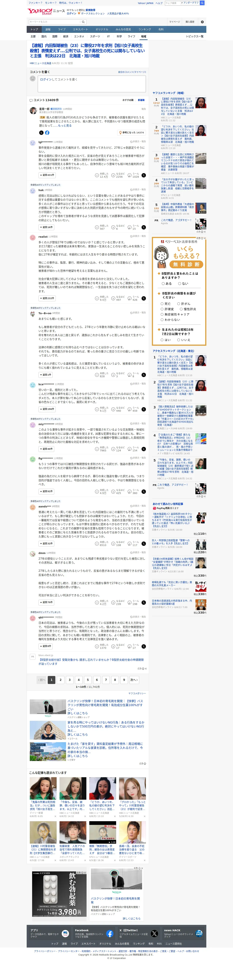Click the うーん icon on kca******** comment
The height and width of the screenshot is (980, 233).
(129, 409)
